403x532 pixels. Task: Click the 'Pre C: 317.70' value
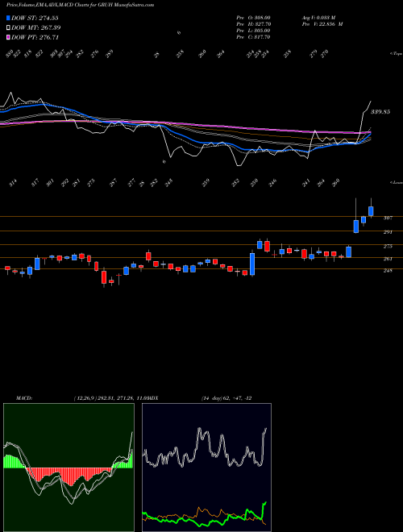(x=253, y=37)
